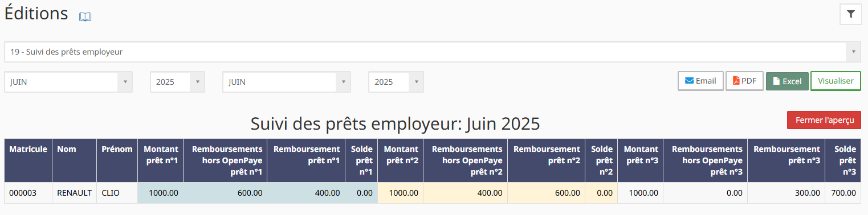This screenshot has height=215, width=868.
Task: Click the 'Montant prêt n°2' column header
Action: (x=400, y=160)
